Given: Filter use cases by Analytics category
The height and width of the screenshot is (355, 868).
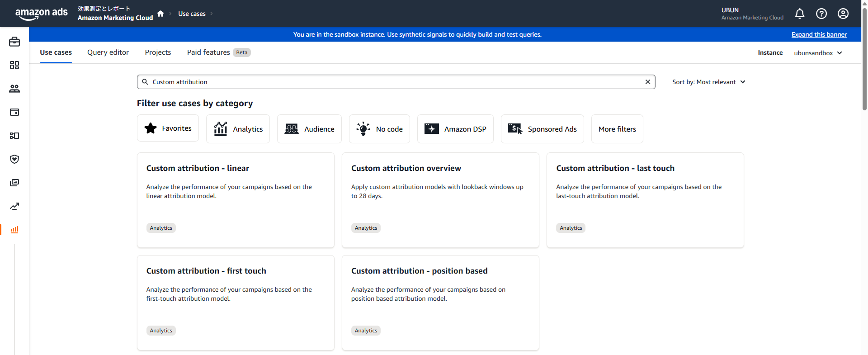Looking at the screenshot, I should coord(238,129).
